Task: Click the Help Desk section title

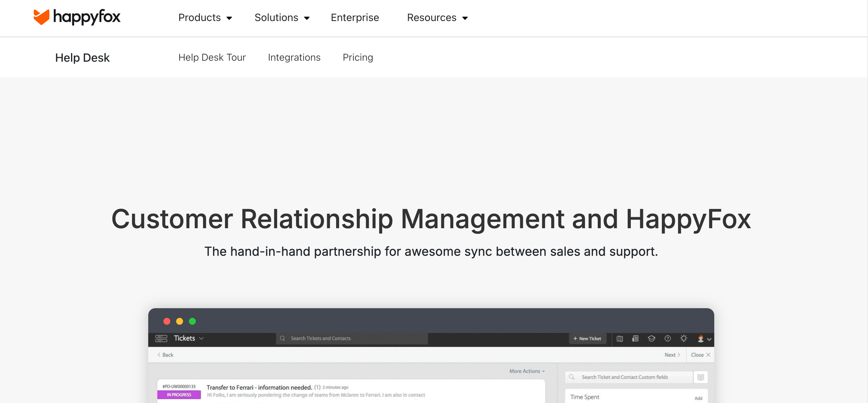Action: (x=82, y=58)
